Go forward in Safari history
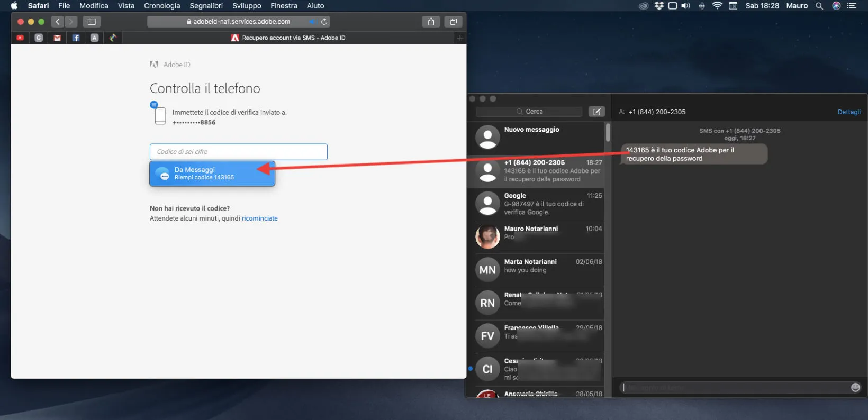 tap(71, 22)
